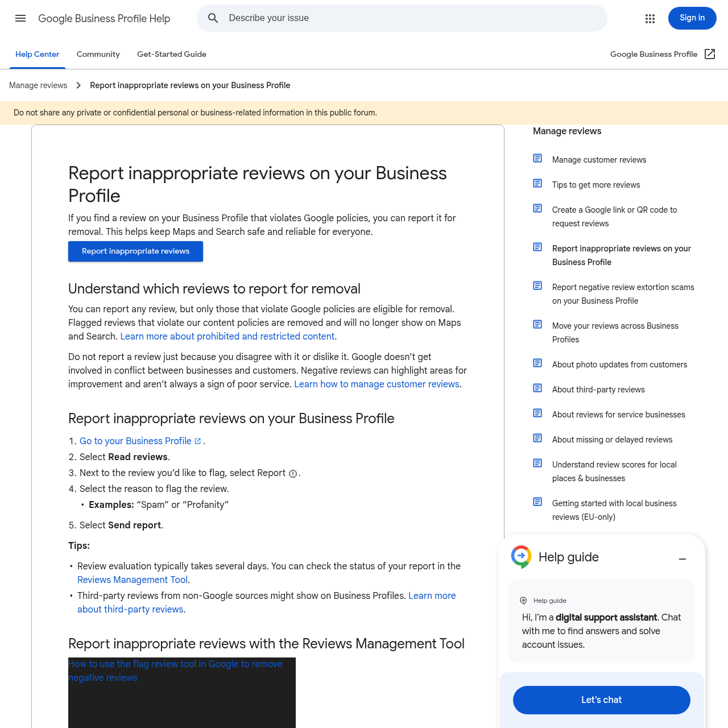Click article icon beside Report negative review extortion scams
Viewport: 728px width, 728px height.
point(537,286)
